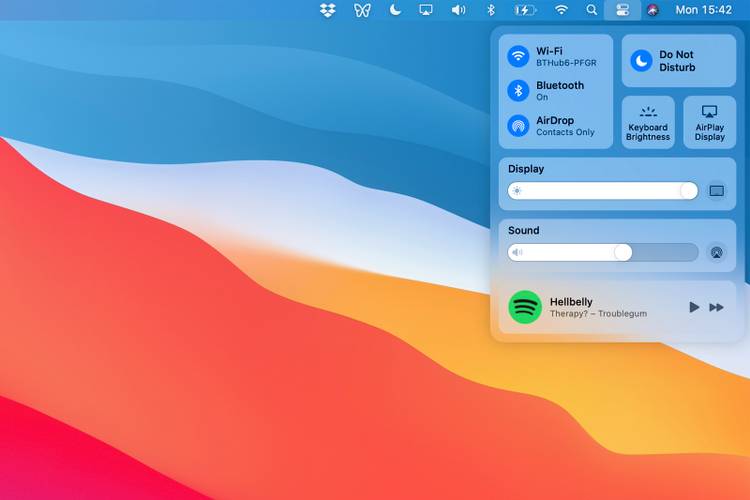Click the Sound volume slider track
This screenshot has width=750, height=500.
point(603,252)
